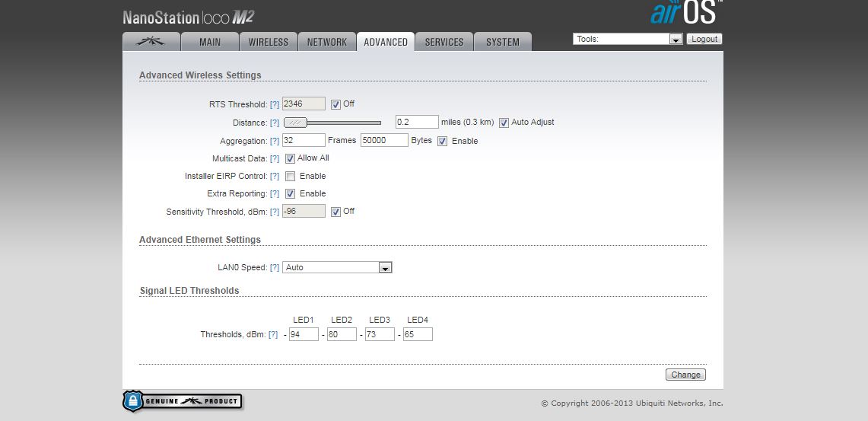
Task: Open the LAN0 Speed dropdown
Action: [x=337, y=267]
